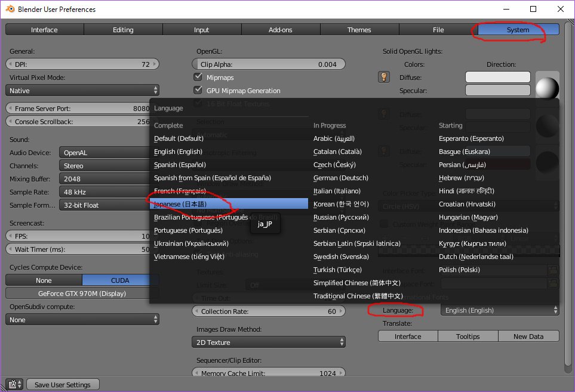Switch to the Input tab
Image resolution: width=575 pixels, height=392 pixels.
[x=202, y=30]
